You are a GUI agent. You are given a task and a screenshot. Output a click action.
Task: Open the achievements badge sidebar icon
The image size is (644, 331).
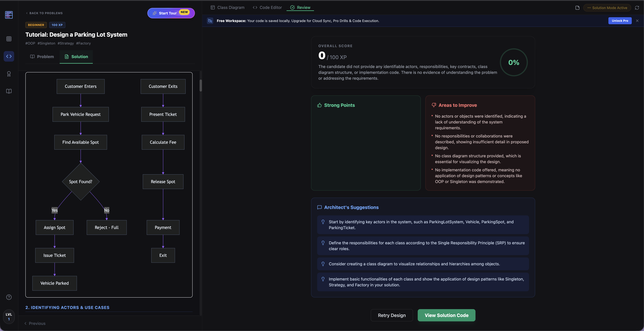tap(9, 74)
